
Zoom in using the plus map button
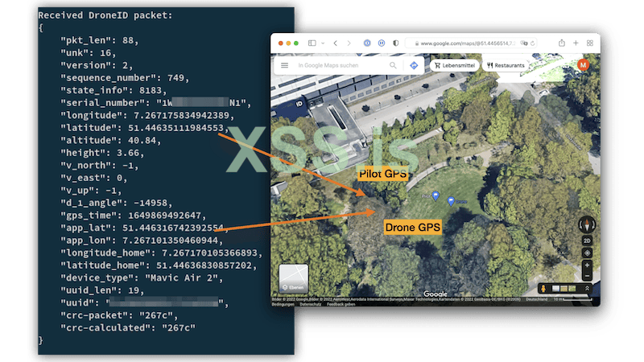click(587, 265)
